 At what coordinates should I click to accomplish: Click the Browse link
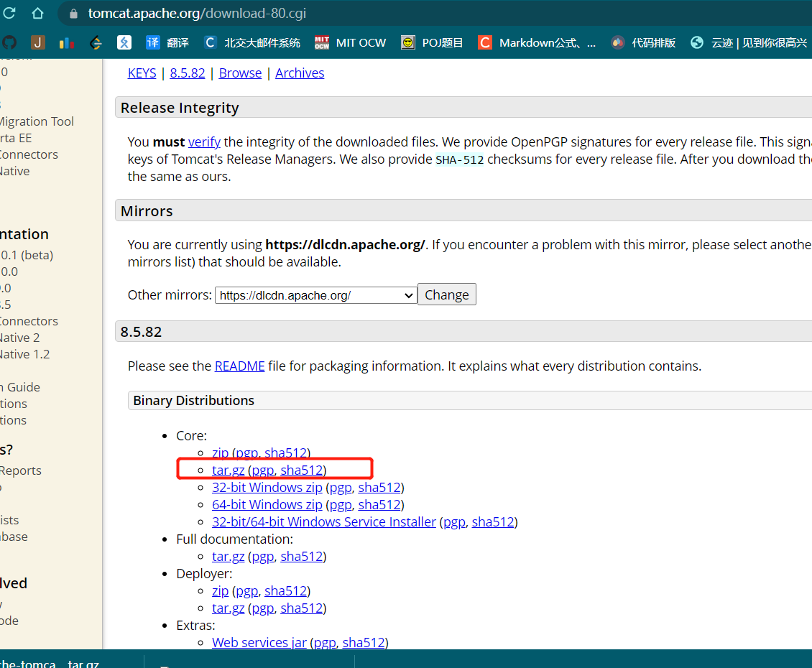tap(240, 73)
